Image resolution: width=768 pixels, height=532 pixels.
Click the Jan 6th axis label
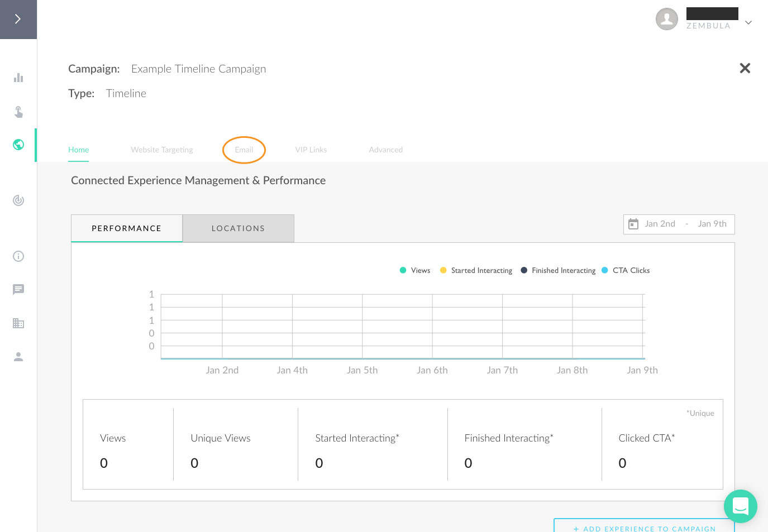pos(432,370)
